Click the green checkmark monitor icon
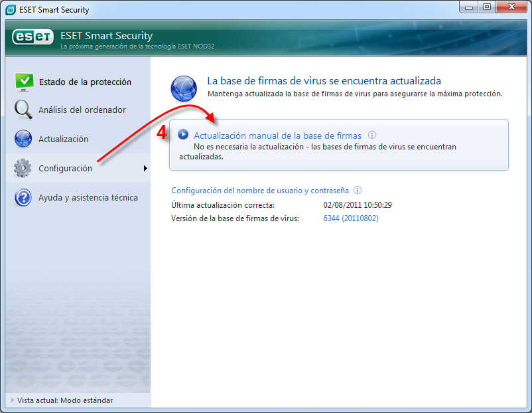The height and width of the screenshot is (413, 532). point(24,82)
